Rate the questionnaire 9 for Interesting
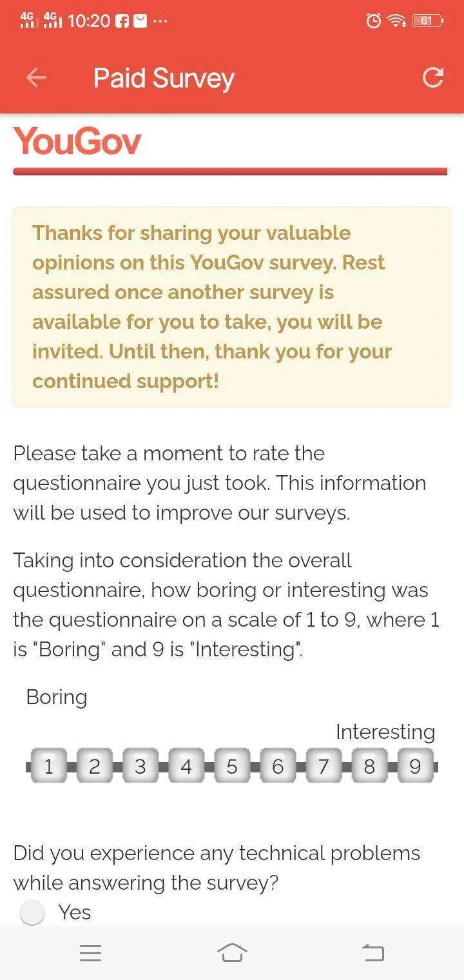 pyautogui.click(x=415, y=766)
